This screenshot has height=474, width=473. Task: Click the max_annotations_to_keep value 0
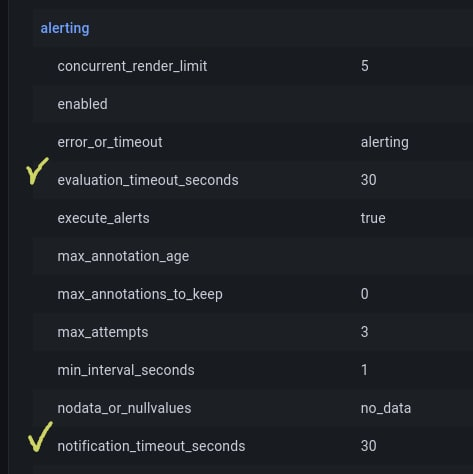(365, 294)
